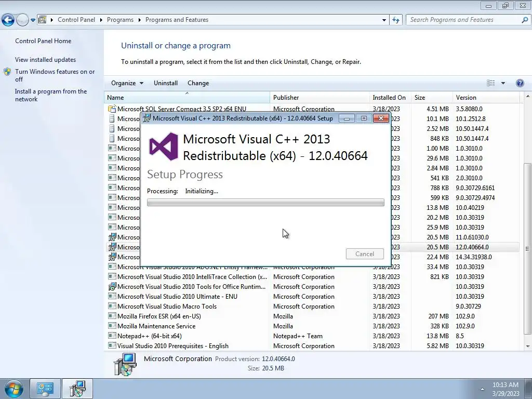Screen dimensions: 532x399
Task: Click the setup installer taskbar button
Action: [x=78, y=389]
